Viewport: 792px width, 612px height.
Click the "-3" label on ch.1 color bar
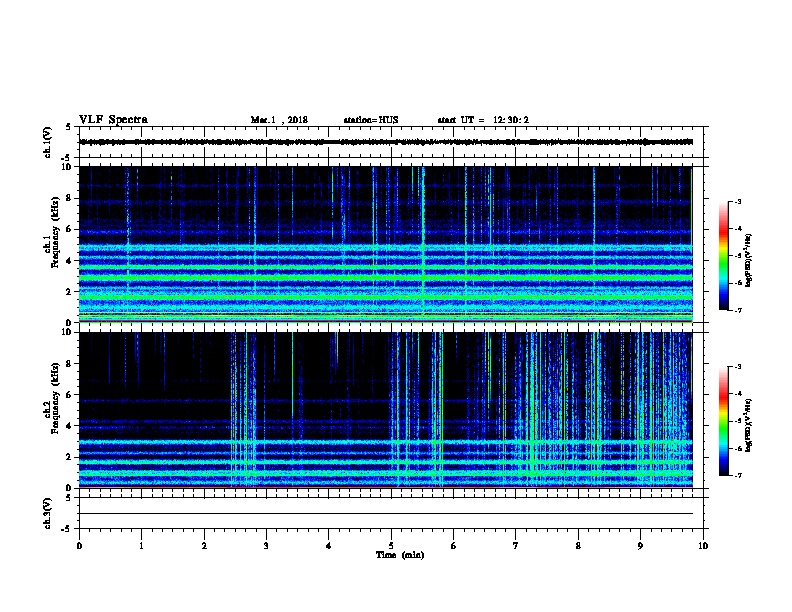tap(737, 202)
